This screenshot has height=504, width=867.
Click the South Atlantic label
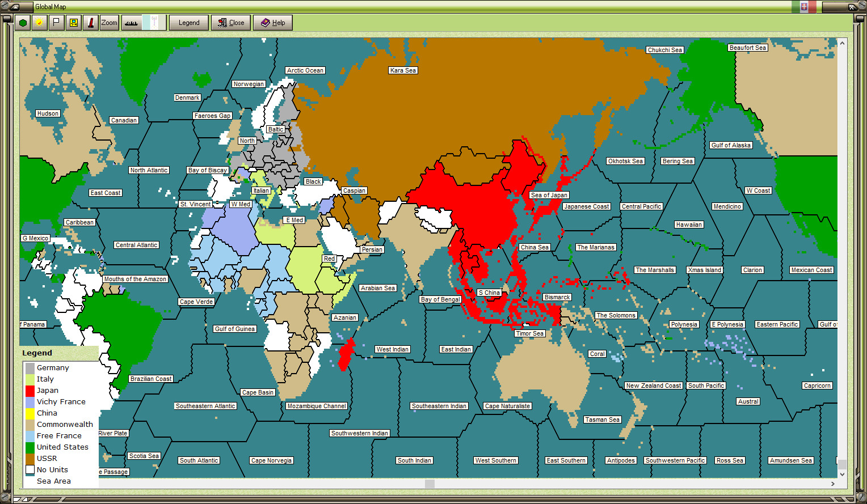[x=199, y=460]
